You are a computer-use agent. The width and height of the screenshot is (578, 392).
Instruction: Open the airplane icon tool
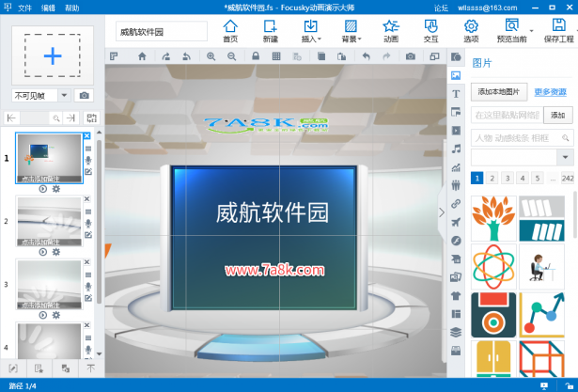coord(456,222)
